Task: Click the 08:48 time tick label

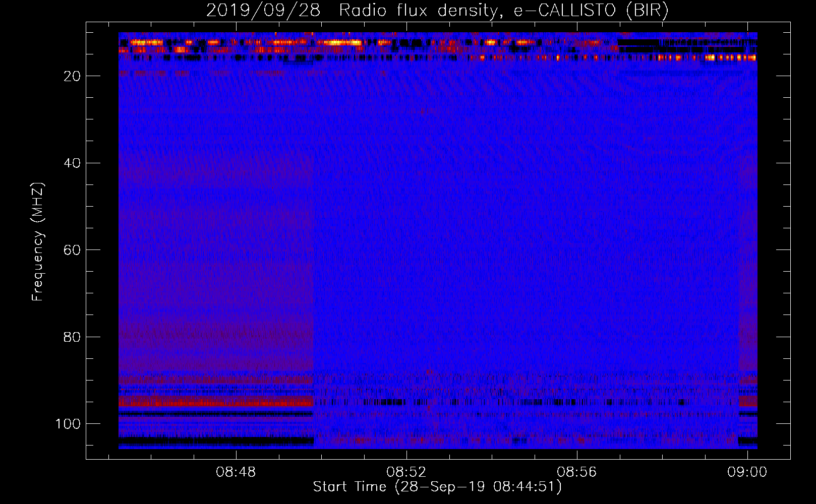Action: click(x=236, y=472)
